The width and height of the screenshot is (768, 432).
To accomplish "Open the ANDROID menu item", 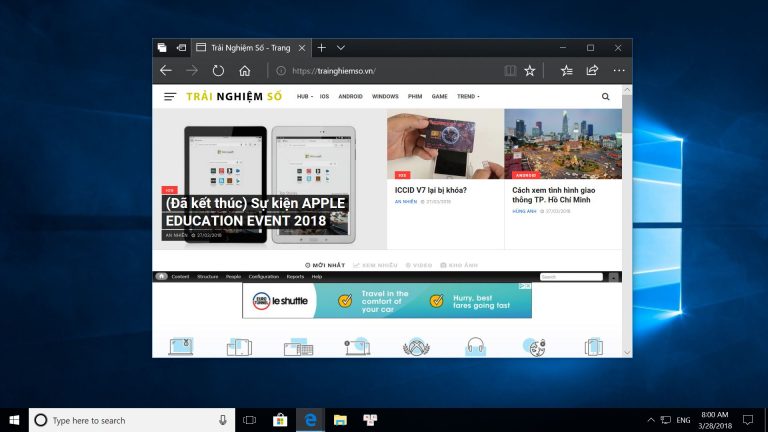I will point(350,96).
